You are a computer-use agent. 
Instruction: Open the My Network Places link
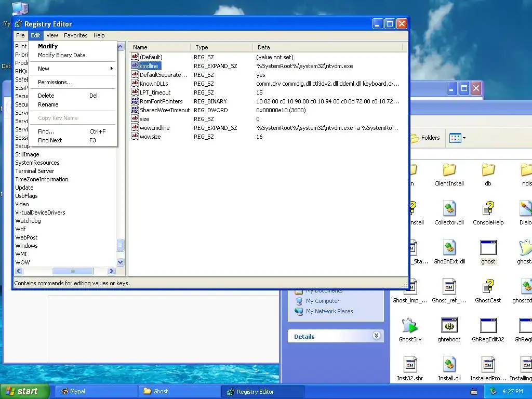pyautogui.click(x=329, y=311)
